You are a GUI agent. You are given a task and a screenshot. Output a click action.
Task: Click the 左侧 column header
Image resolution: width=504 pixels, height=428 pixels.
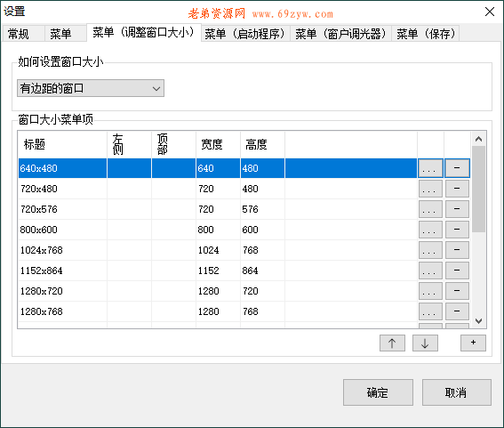point(129,144)
